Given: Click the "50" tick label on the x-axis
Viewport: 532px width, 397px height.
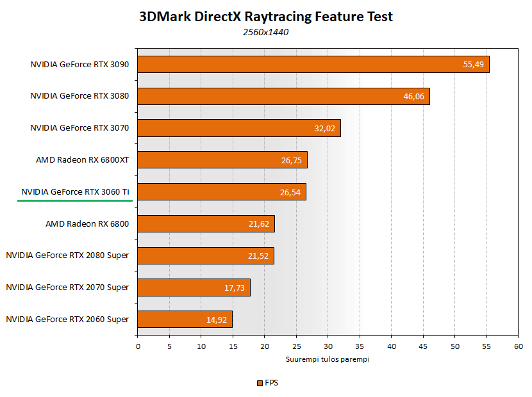Looking at the screenshot, I should click(x=455, y=346).
